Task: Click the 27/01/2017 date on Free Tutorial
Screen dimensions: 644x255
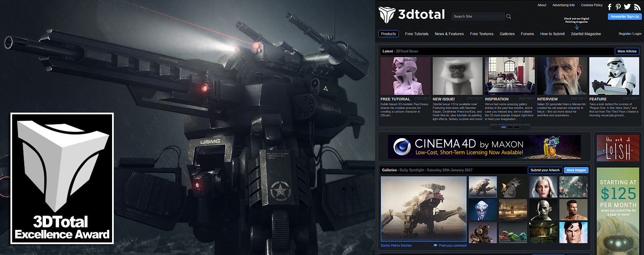Action: 422,99
